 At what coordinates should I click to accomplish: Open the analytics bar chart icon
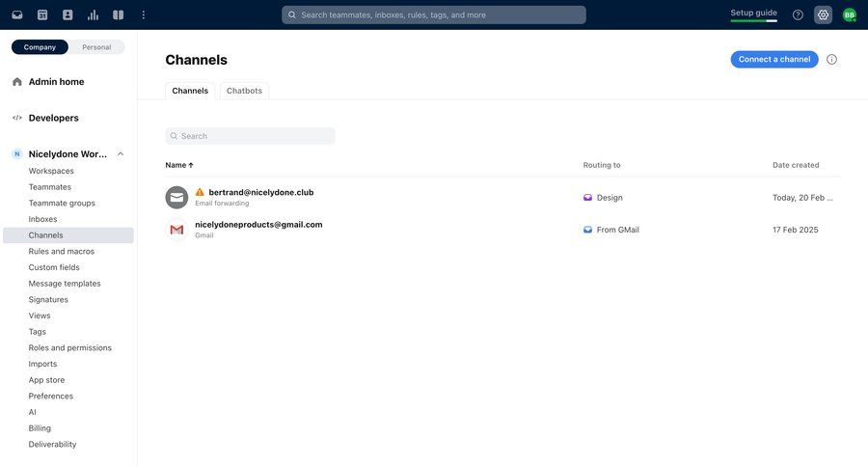tap(93, 15)
